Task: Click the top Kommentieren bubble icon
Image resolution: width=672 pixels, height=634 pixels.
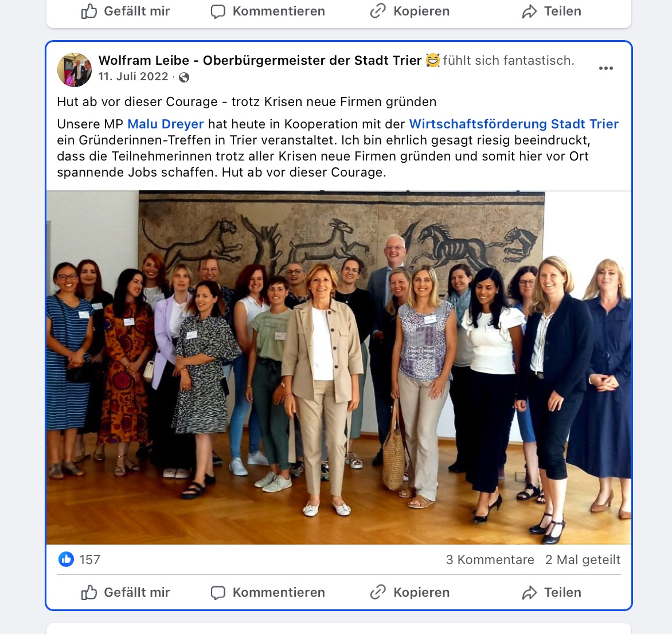Action: coord(218,11)
